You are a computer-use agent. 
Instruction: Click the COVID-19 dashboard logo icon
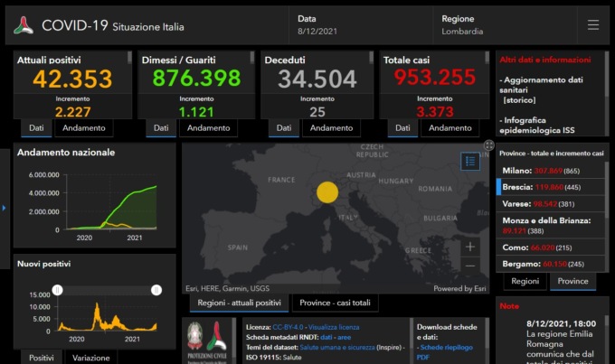24,25
